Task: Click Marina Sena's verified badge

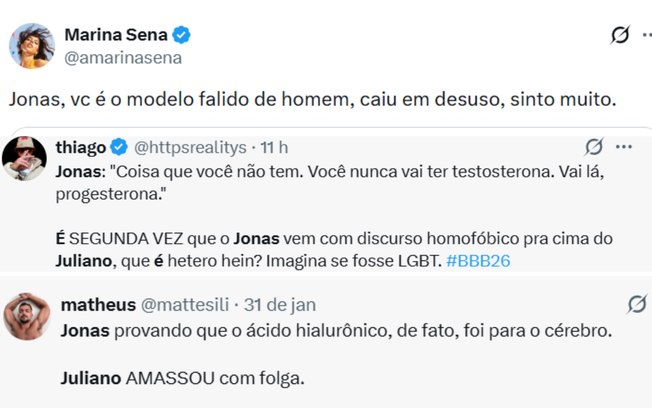Action: (x=182, y=35)
